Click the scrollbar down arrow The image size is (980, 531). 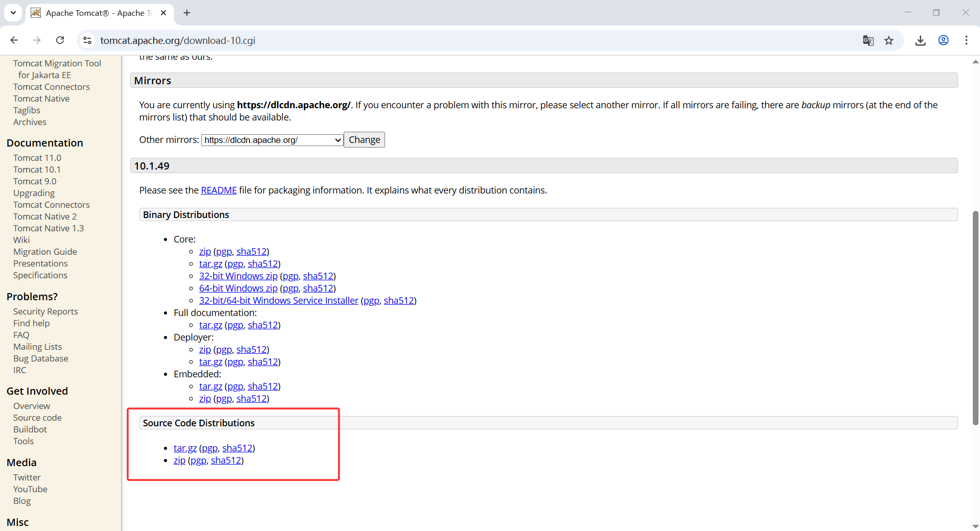(x=975, y=526)
